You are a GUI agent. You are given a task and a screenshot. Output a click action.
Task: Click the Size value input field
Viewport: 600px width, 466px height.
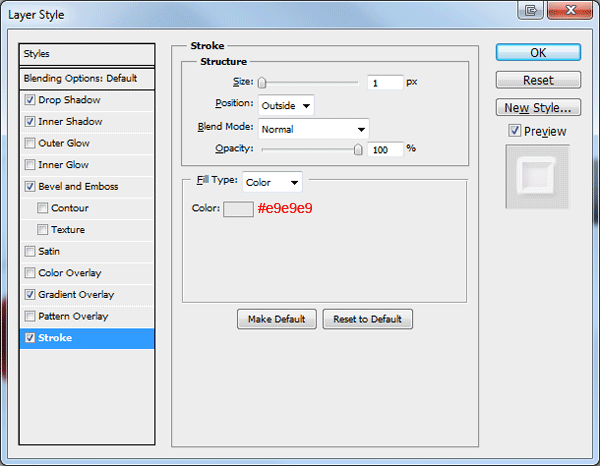click(385, 83)
